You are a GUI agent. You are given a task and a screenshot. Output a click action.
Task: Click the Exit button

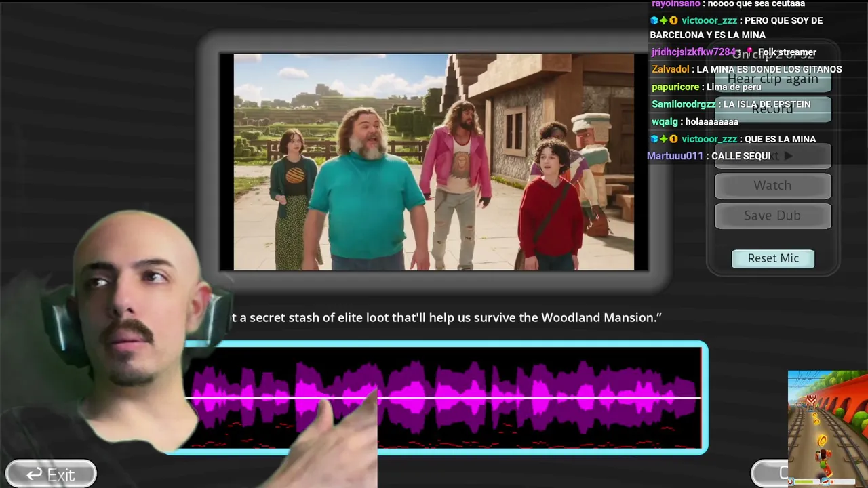(51, 474)
